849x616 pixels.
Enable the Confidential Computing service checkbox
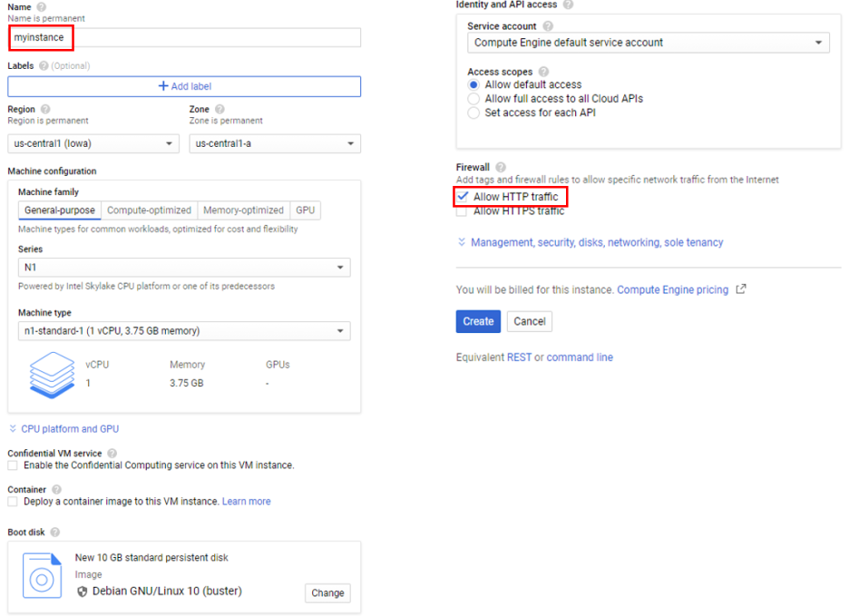coord(13,465)
